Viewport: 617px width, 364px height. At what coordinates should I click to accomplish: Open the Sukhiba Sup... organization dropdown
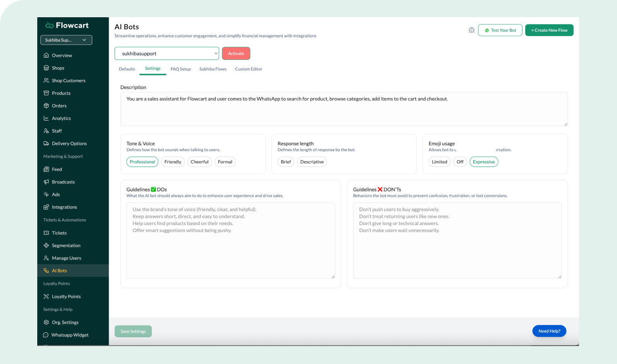66,40
